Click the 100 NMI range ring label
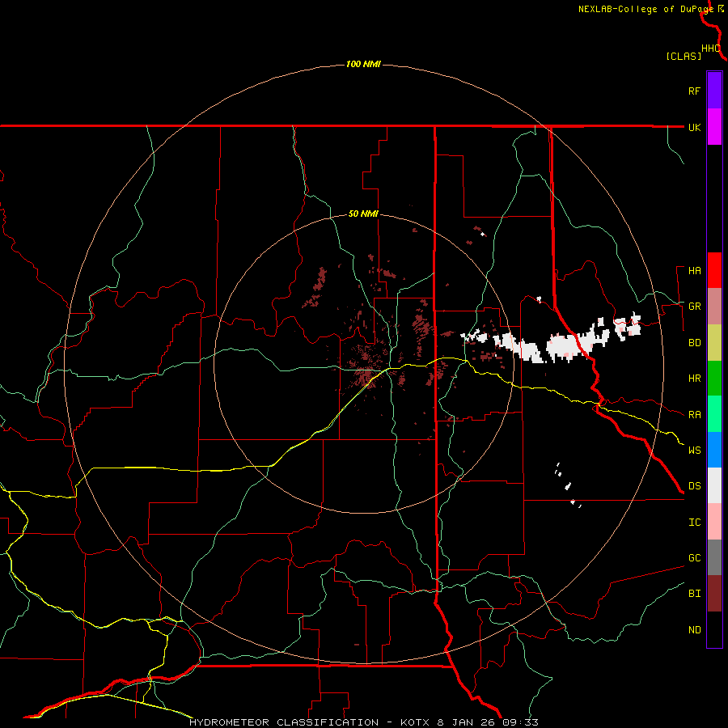 pyautogui.click(x=363, y=64)
